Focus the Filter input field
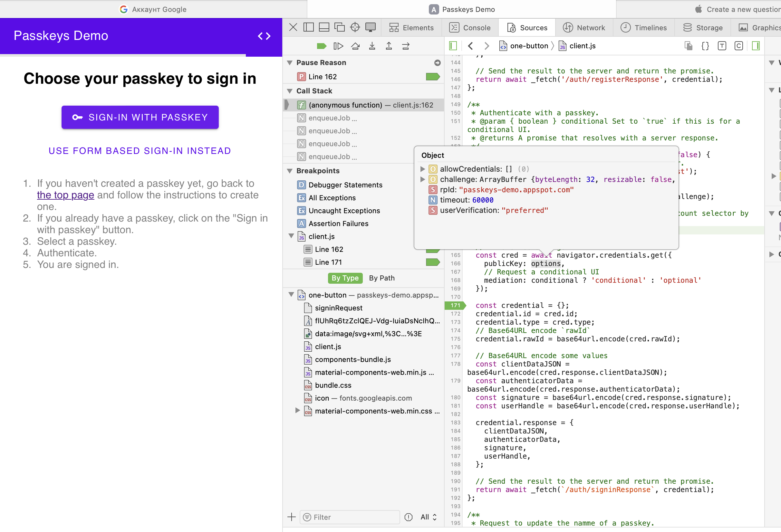Image resolution: width=781 pixels, height=532 pixels. point(350,517)
